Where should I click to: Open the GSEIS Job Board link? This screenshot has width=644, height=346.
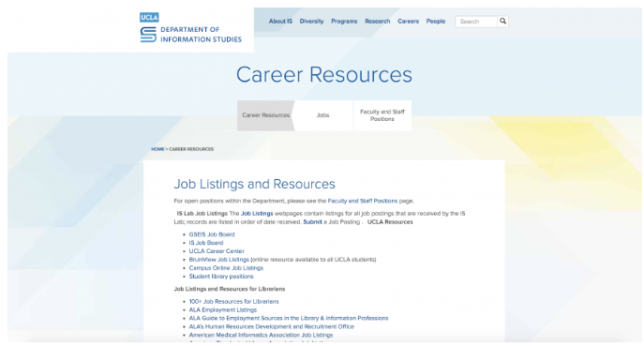click(212, 234)
